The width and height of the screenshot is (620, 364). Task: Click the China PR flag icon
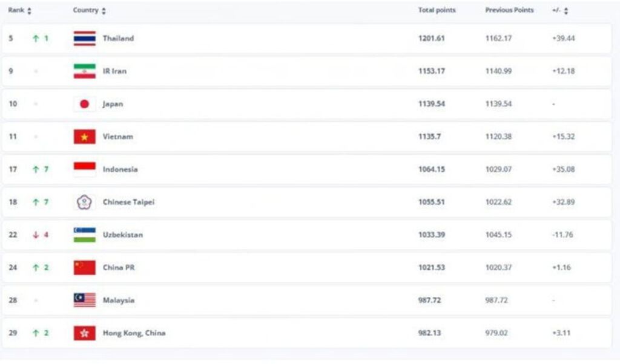[84, 268]
